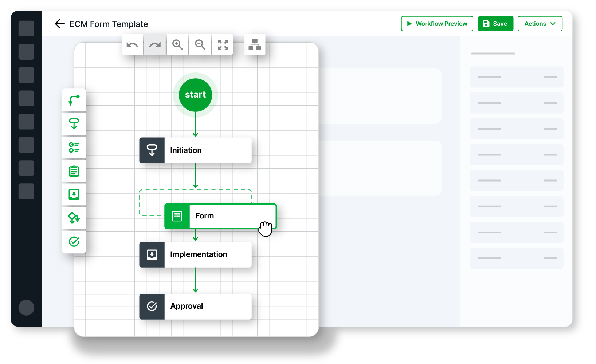The width and height of the screenshot is (596, 364).
Task: Select the approval checkmark tool in palette
Action: (x=74, y=242)
